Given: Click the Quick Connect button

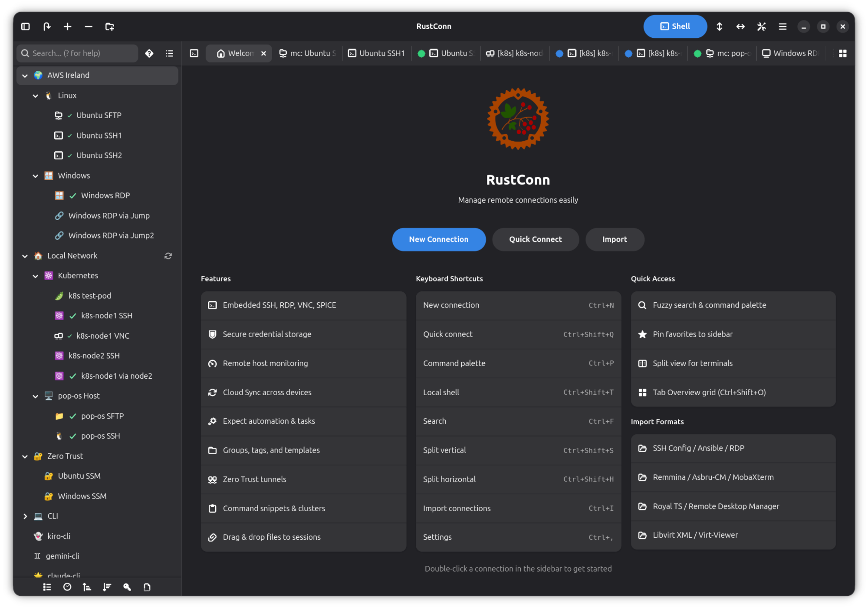Looking at the screenshot, I should (536, 239).
